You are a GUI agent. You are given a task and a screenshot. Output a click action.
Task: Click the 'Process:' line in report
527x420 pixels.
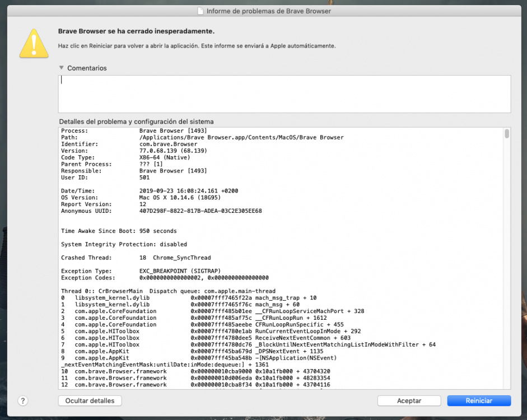134,130
